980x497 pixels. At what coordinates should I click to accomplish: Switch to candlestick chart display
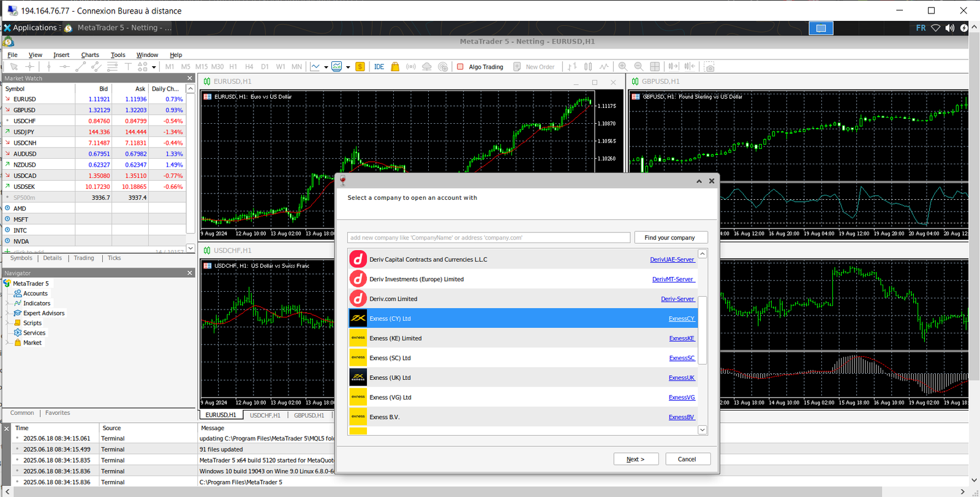588,67
